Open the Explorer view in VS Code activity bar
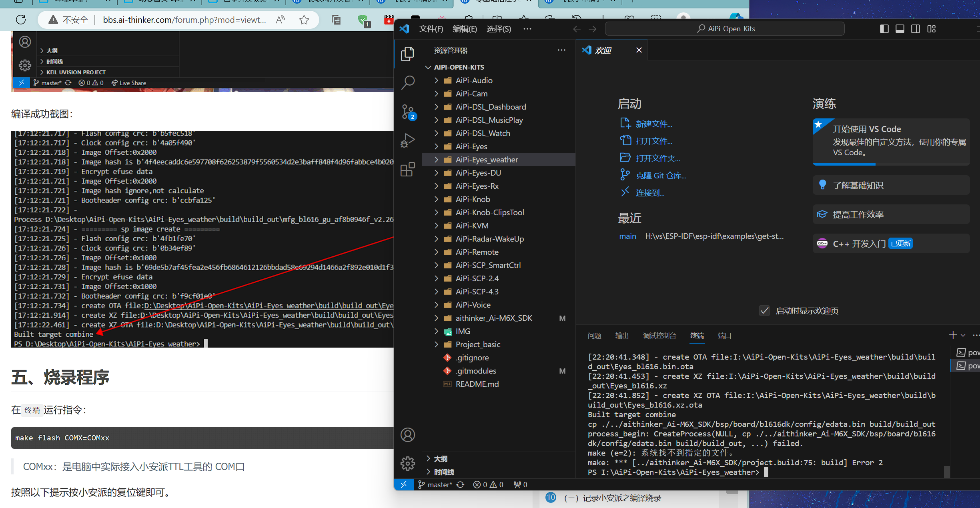The height and width of the screenshot is (508, 980). click(x=407, y=54)
